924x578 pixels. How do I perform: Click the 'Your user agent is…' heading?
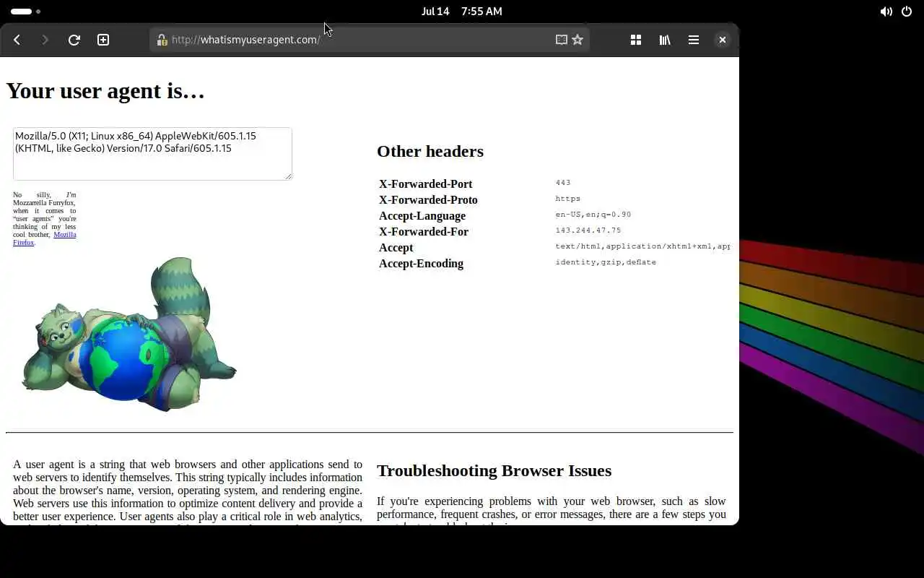(x=105, y=91)
